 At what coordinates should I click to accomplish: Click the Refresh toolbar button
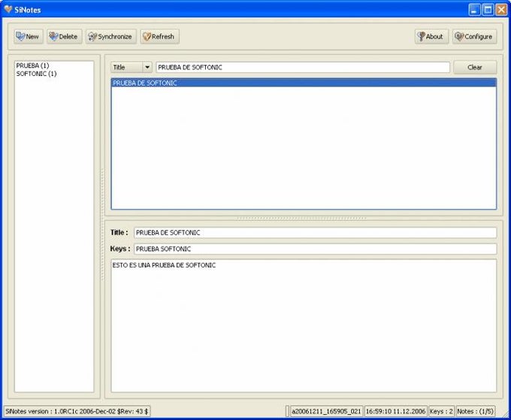point(159,37)
